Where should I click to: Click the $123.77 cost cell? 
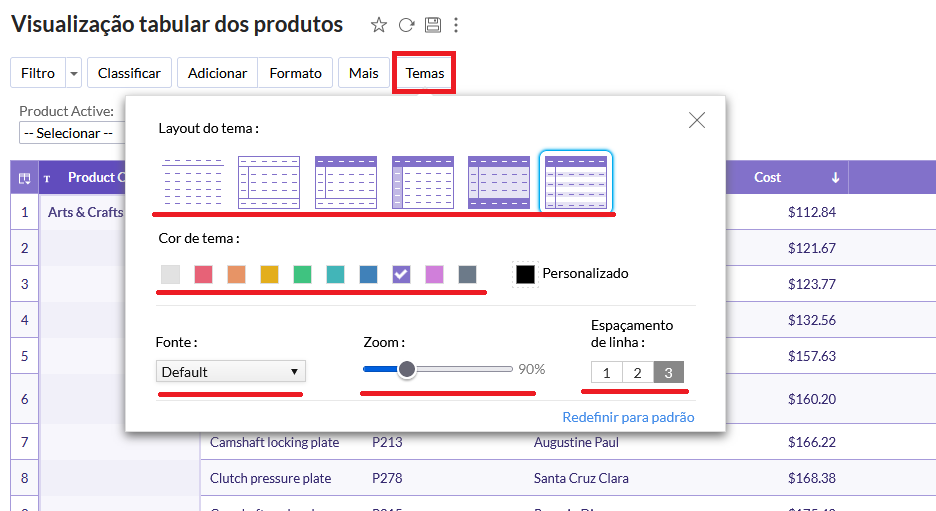pos(812,284)
